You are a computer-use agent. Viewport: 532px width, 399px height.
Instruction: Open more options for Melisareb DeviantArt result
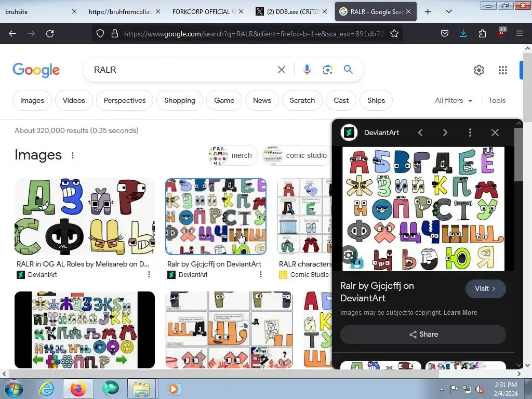click(149, 274)
